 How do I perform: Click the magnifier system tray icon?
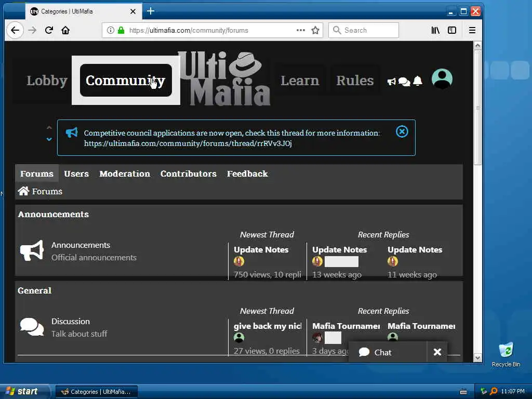point(494,391)
